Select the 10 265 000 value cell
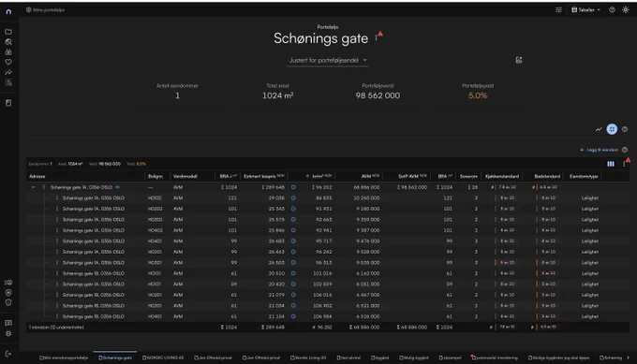The height and width of the screenshot is (364, 637). click(x=366, y=198)
